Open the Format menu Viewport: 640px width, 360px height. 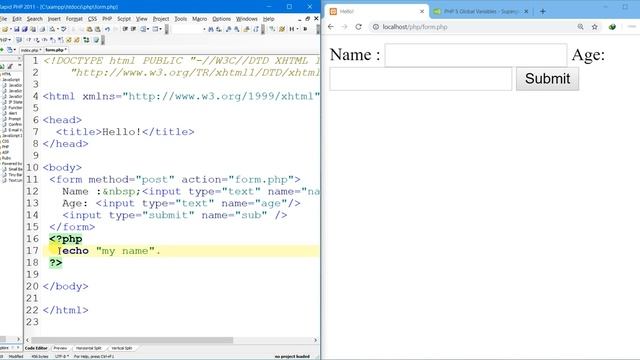click(x=74, y=19)
